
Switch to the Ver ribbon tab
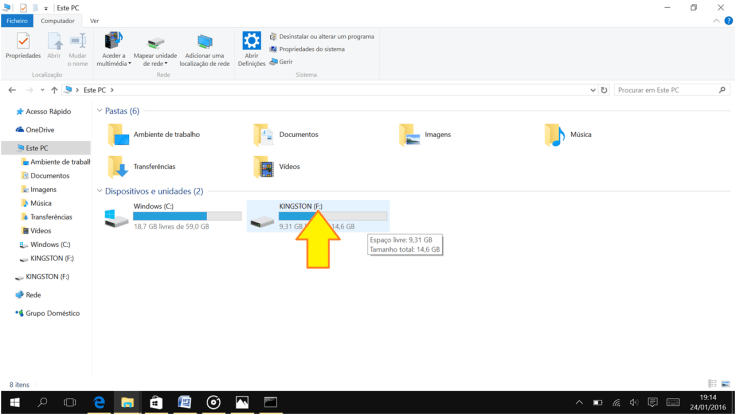tap(94, 20)
